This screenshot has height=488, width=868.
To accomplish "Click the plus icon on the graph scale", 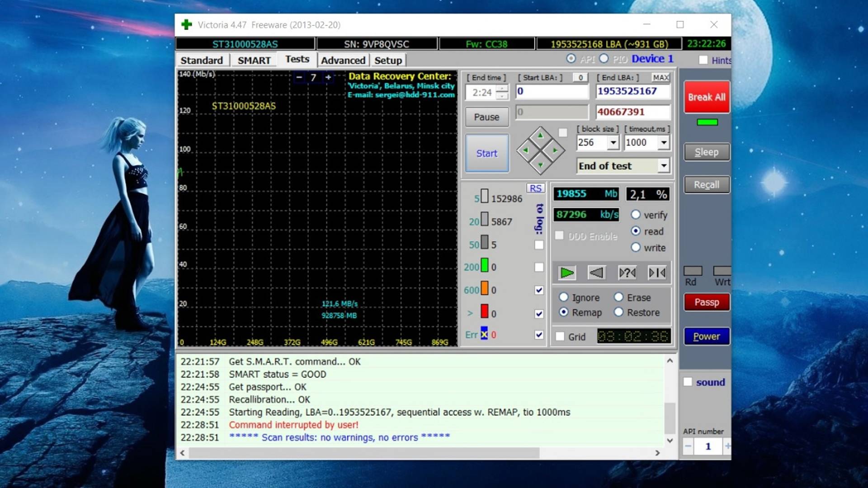I will [x=328, y=77].
